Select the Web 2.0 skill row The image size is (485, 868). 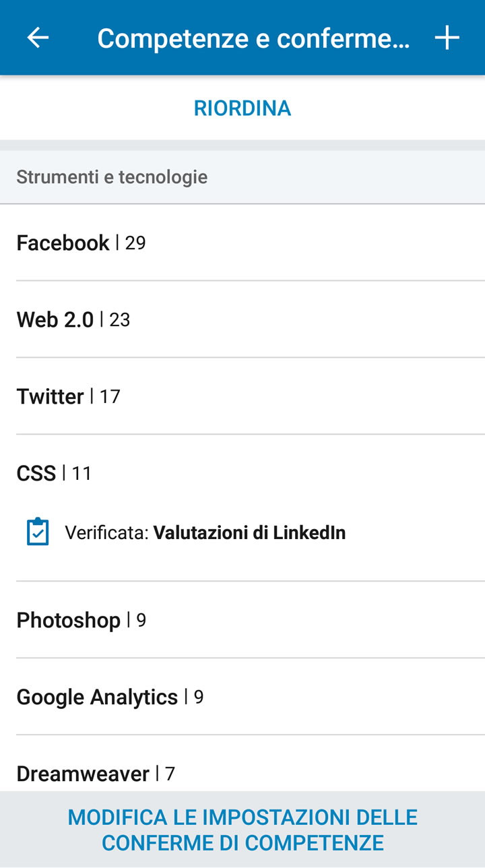[x=55, y=319]
